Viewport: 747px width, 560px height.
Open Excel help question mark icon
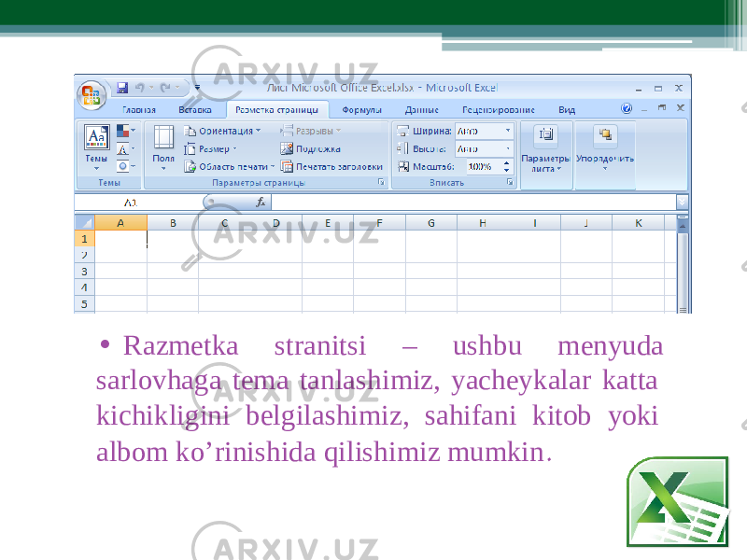click(x=627, y=108)
